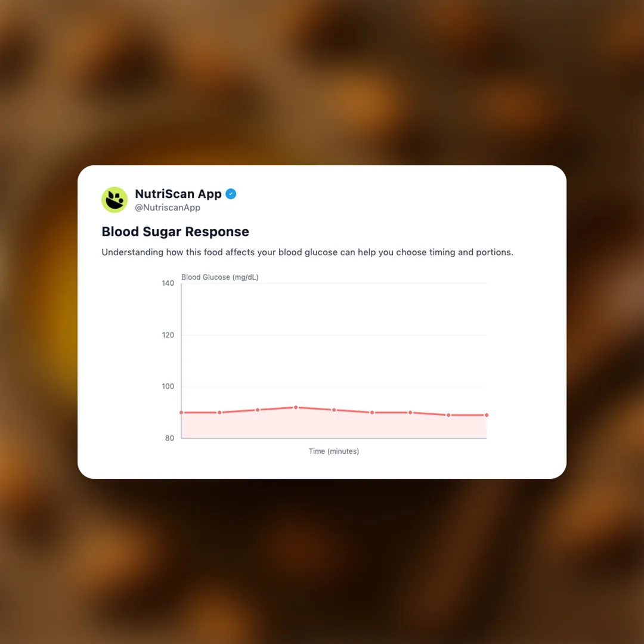Click the Blood Glucose (mg/dL) axis title
The image size is (644, 644).
[x=220, y=277]
